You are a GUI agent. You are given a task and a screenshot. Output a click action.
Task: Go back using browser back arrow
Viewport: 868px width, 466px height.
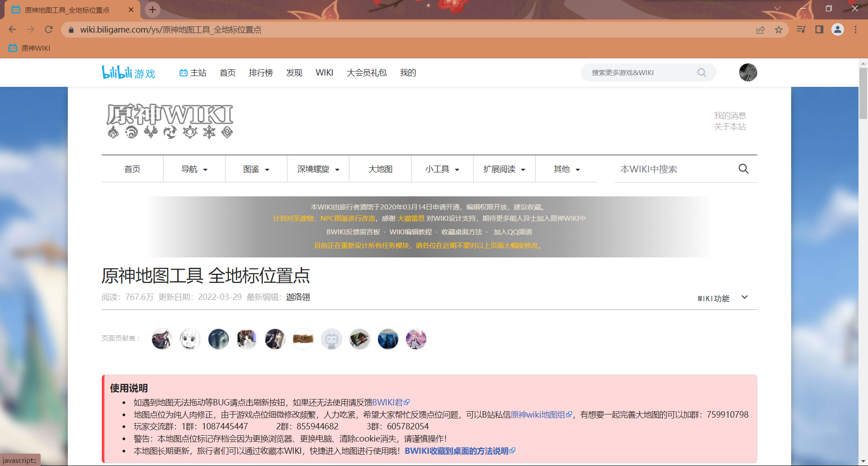coord(12,29)
